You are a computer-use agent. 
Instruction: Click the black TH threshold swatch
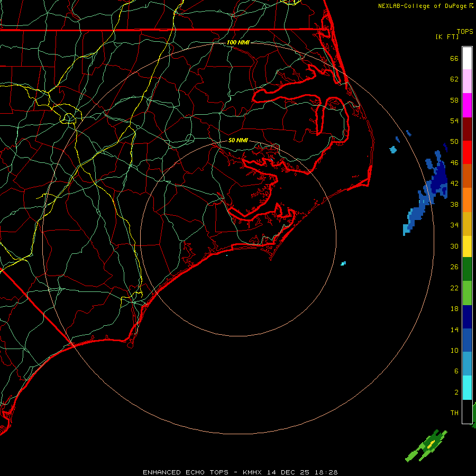coord(467,411)
